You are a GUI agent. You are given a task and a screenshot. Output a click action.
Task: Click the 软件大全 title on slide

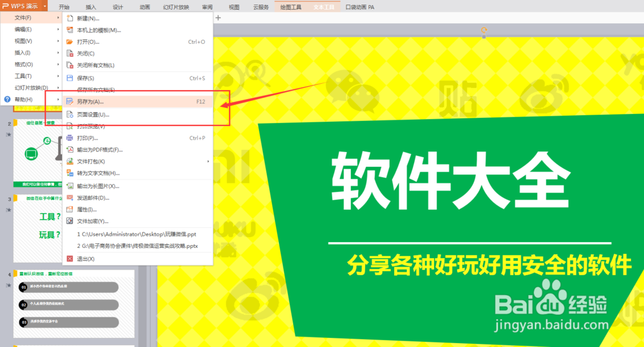451,181
